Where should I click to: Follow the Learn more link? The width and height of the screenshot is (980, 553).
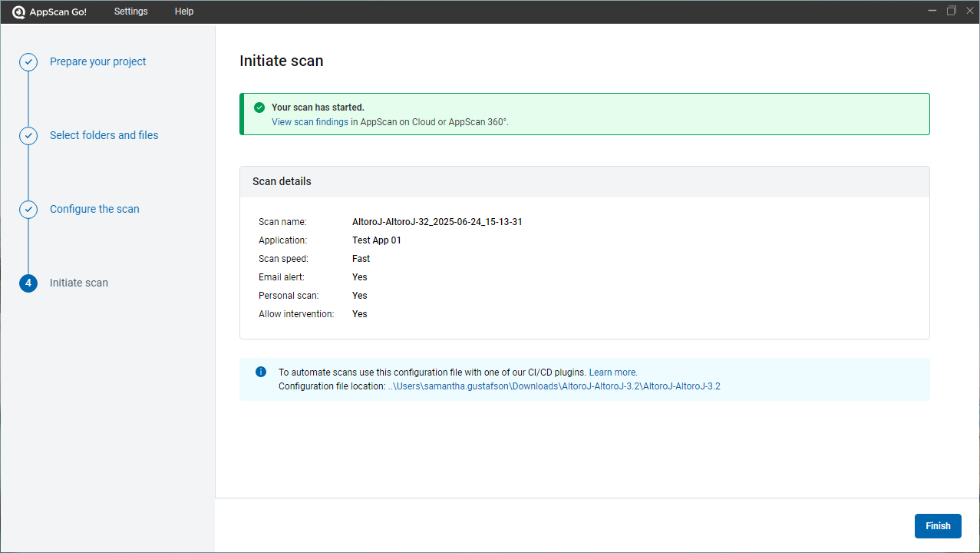coord(612,373)
